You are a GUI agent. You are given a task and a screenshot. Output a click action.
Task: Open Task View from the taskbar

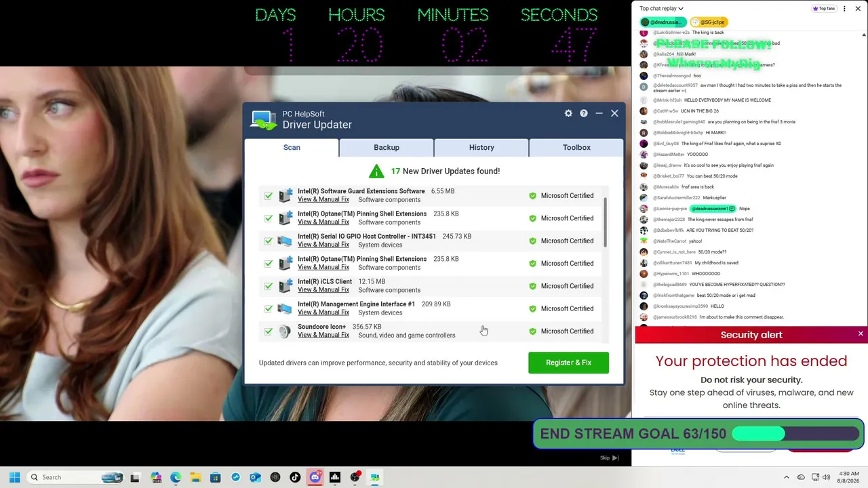(x=135, y=477)
